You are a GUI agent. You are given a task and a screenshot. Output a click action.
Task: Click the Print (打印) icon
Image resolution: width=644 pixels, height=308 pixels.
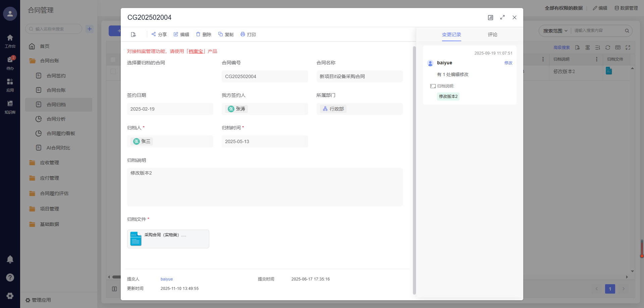point(243,34)
